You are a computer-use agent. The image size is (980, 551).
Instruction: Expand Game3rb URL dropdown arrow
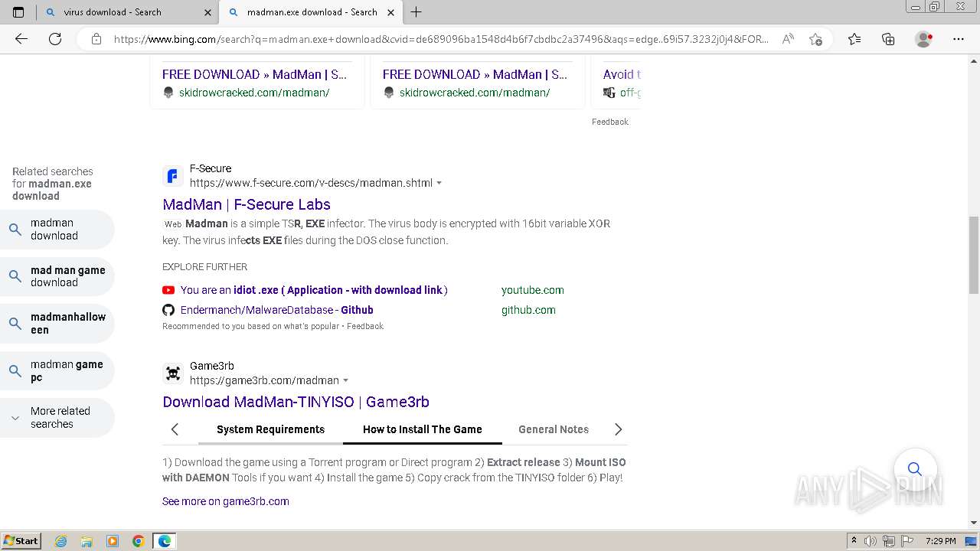coord(345,380)
